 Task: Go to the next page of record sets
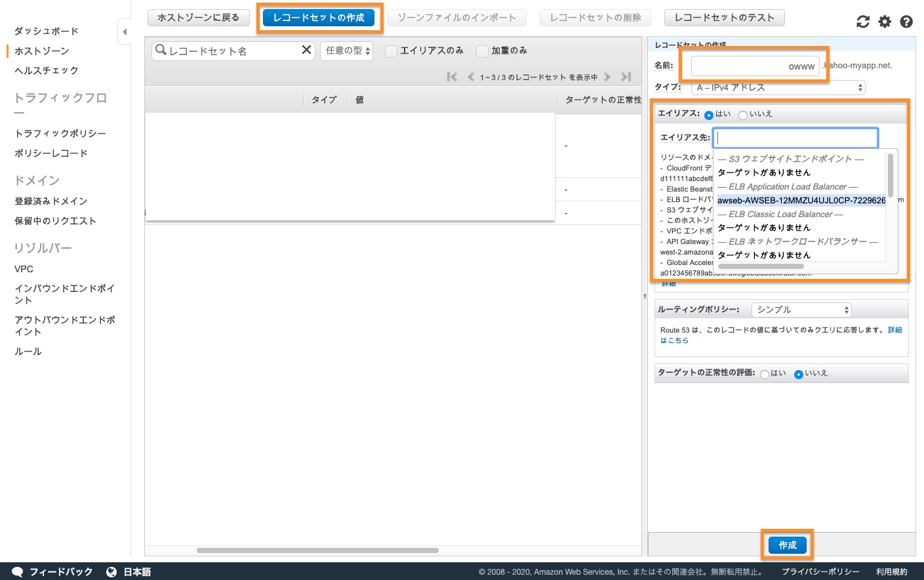click(607, 77)
